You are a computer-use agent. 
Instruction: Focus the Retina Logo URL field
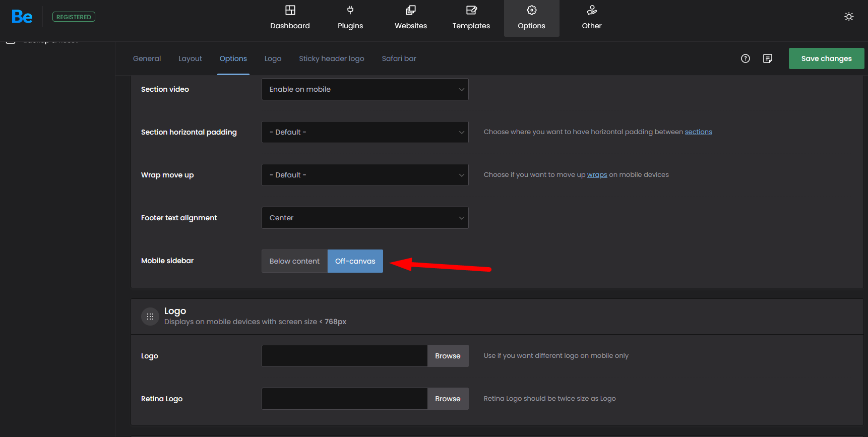pos(345,399)
